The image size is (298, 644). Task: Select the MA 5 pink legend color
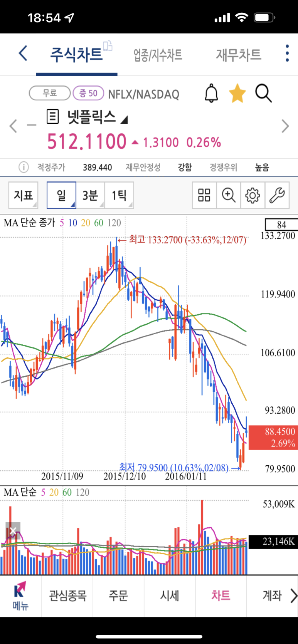coord(62,223)
